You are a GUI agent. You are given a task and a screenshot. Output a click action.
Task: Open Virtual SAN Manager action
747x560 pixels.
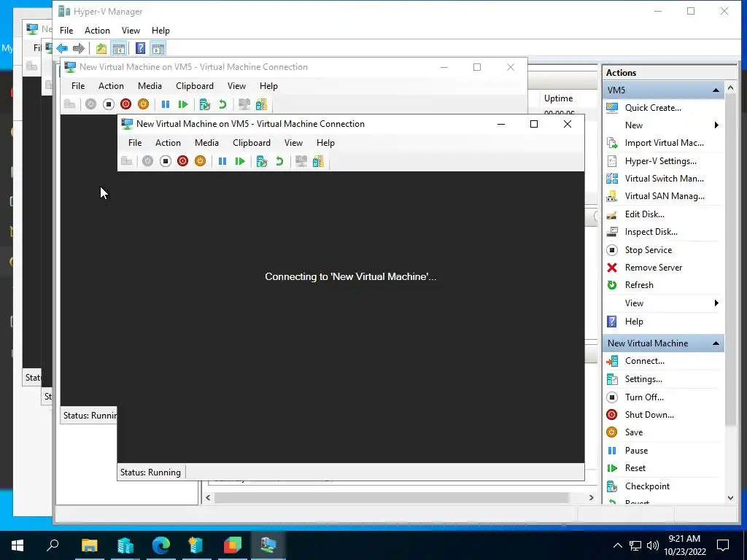click(x=664, y=196)
